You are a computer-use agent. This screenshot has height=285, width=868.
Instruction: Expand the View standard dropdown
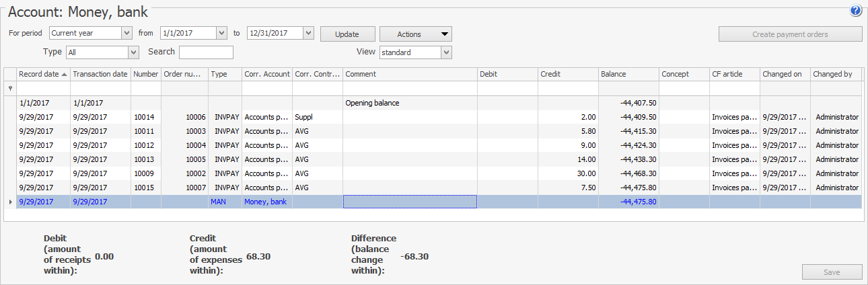[446, 52]
